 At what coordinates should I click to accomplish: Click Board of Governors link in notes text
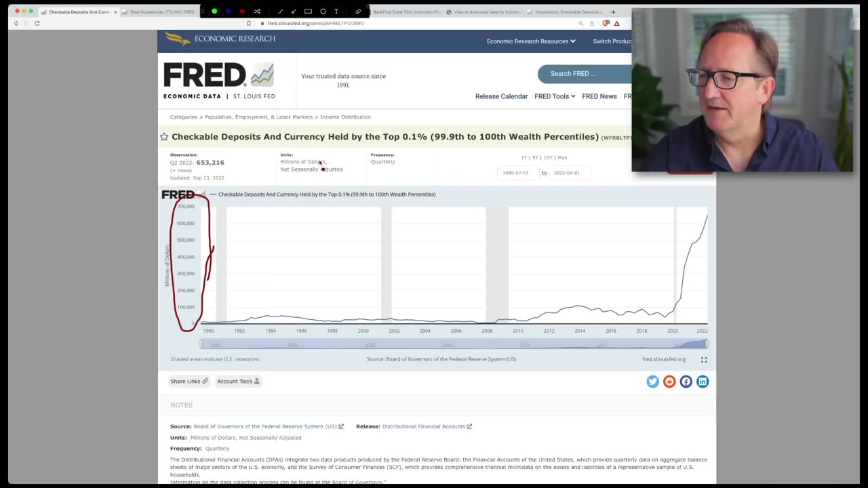[357, 482]
